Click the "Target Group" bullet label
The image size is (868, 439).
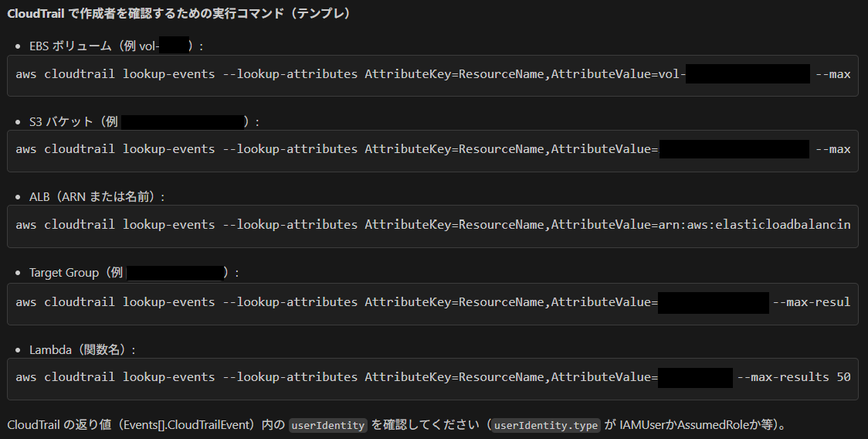(x=64, y=273)
